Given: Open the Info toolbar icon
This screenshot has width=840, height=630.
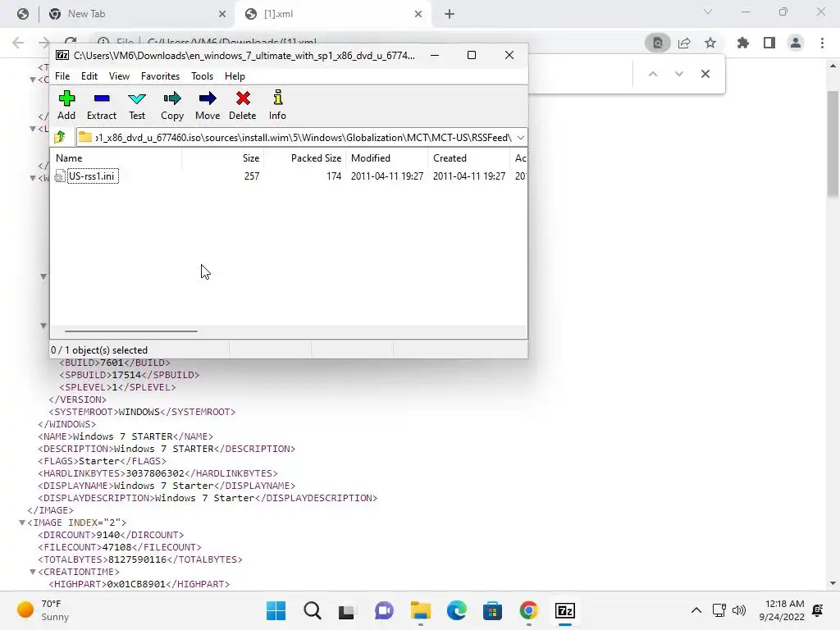Looking at the screenshot, I should [x=277, y=105].
